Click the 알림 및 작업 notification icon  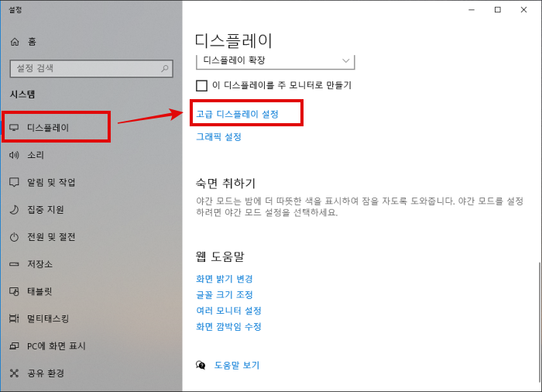14,182
